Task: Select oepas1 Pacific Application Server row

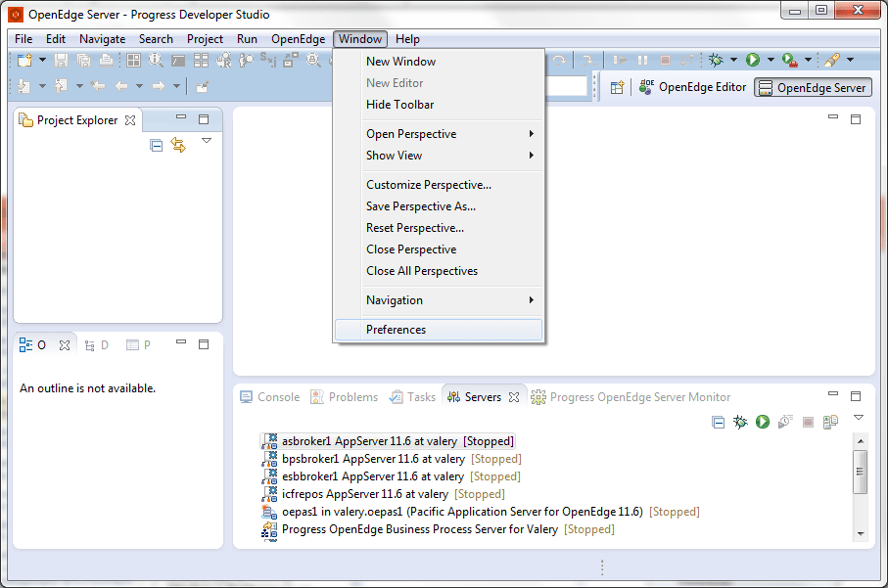Action: 481,512
